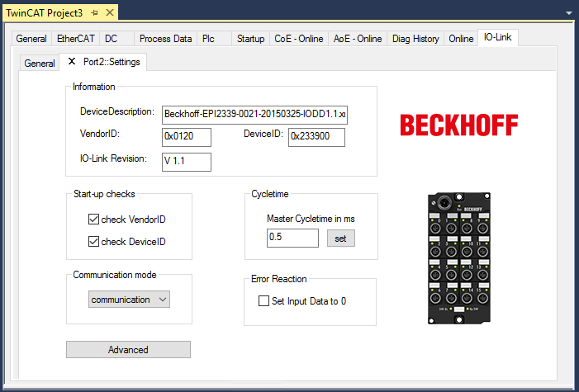Open the Online tab

(461, 39)
